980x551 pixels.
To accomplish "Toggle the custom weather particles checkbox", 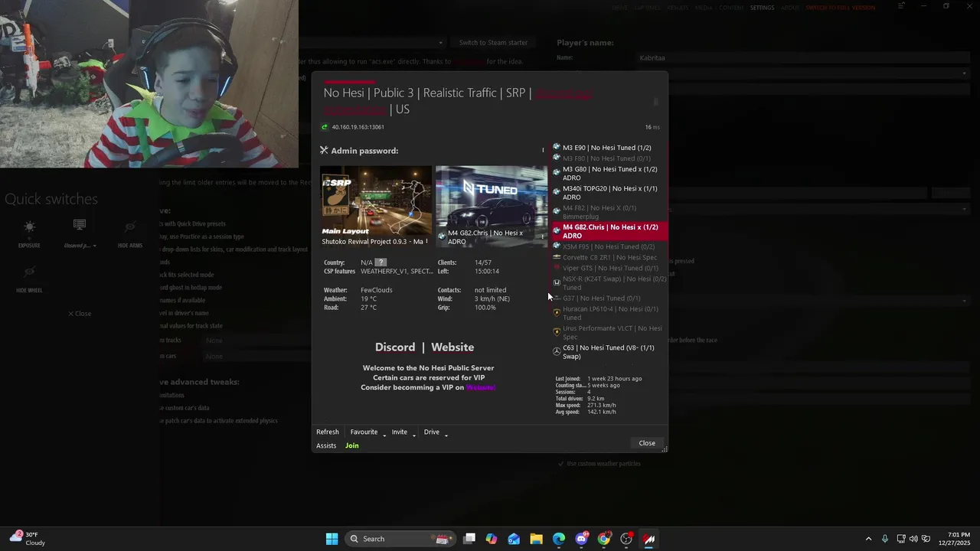I will pyautogui.click(x=560, y=464).
